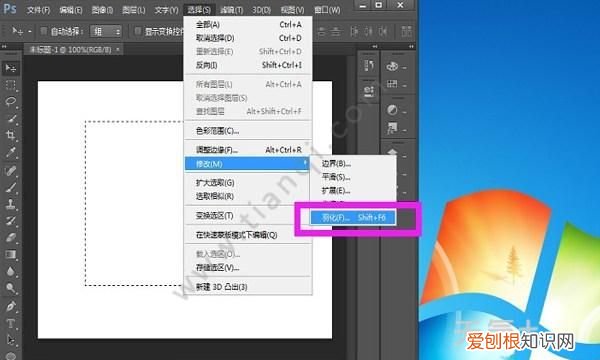Screen dimensions: 600x360
Task: Open the 图像(I) menu
Action: pos(102,10)
